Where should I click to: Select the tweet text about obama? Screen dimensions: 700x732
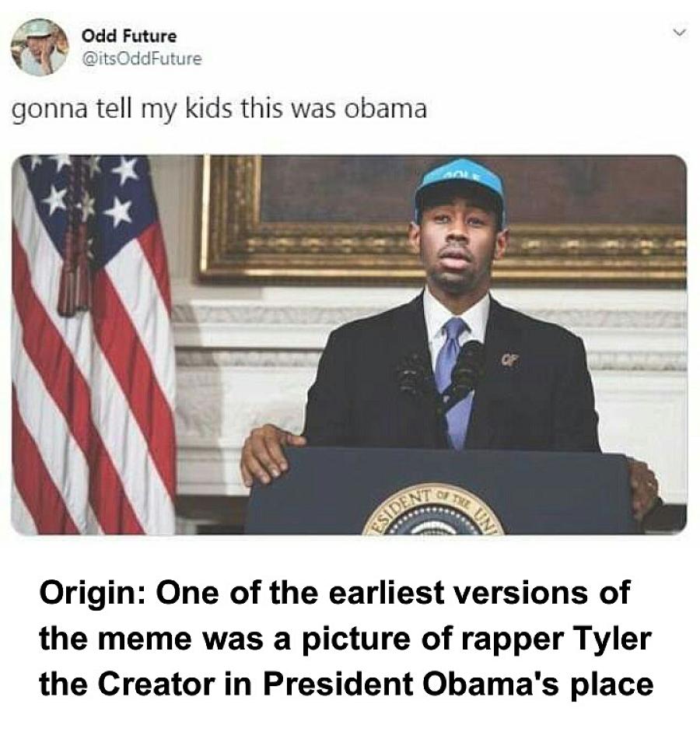(x=219, y=109)
